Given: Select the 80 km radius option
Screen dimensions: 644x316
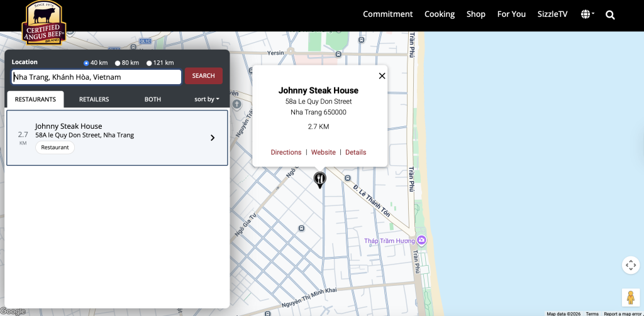Looking at the screenshot, I should pyautogui.click(x=118, y=63).
